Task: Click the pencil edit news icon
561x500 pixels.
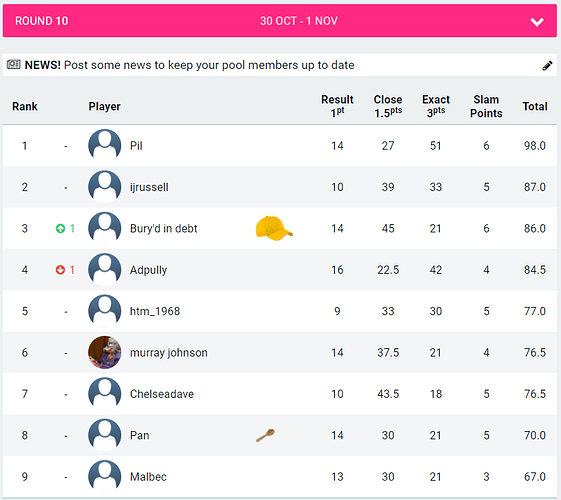Action: tap(547, 65)
